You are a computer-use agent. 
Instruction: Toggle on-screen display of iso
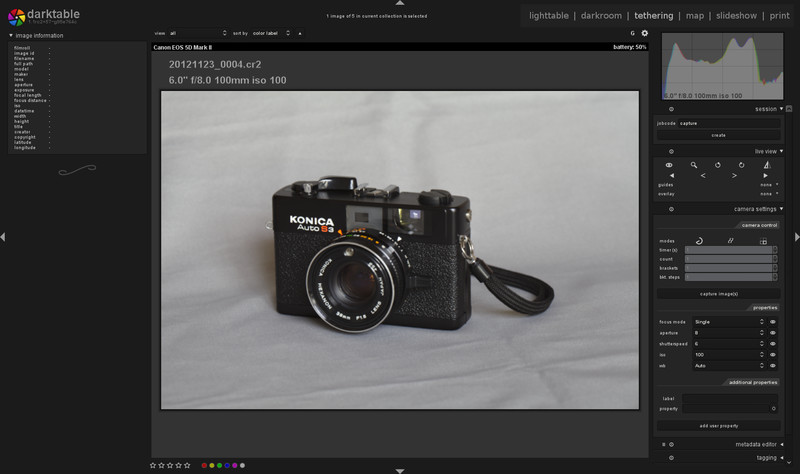click(772, 355)
